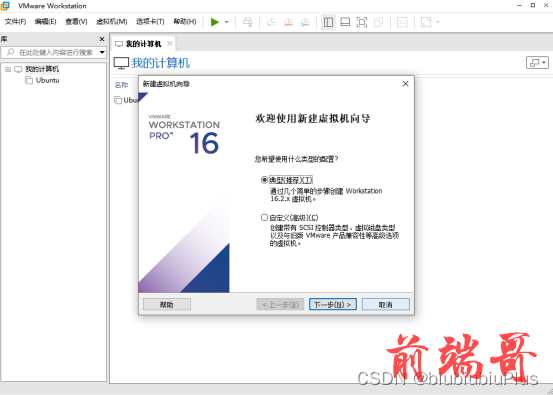553x395 pixels.
Task: Open the view mode dropdown at top right
Action: (x=537, y=63)
